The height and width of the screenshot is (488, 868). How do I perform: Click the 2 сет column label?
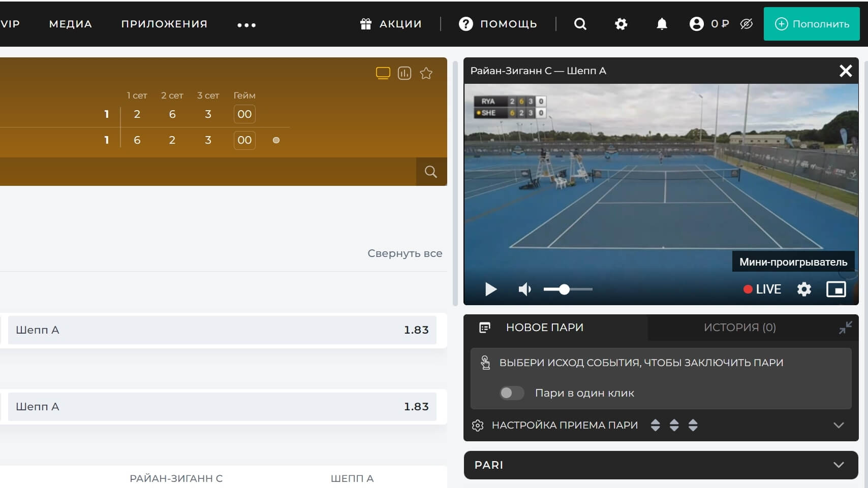tap(172, 95)
